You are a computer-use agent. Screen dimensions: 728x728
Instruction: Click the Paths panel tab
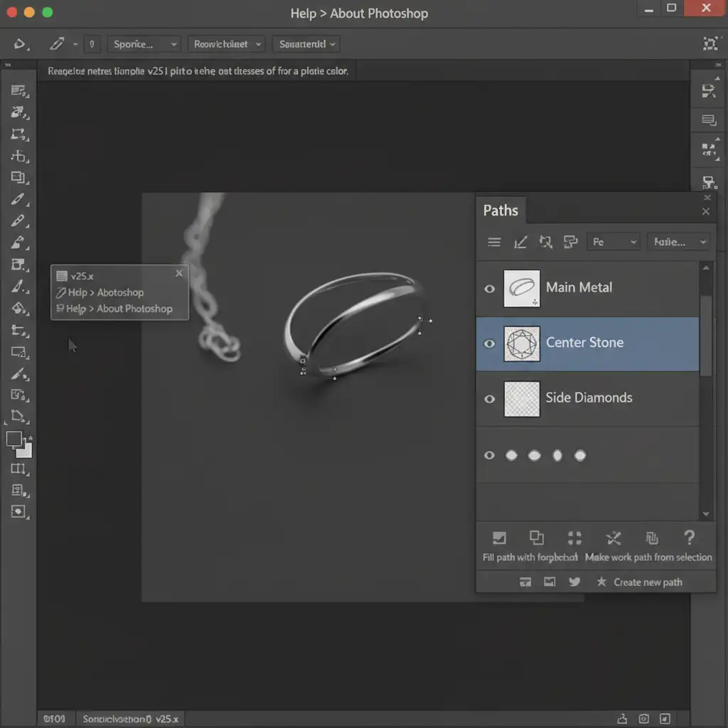click(x=500, y=210)
